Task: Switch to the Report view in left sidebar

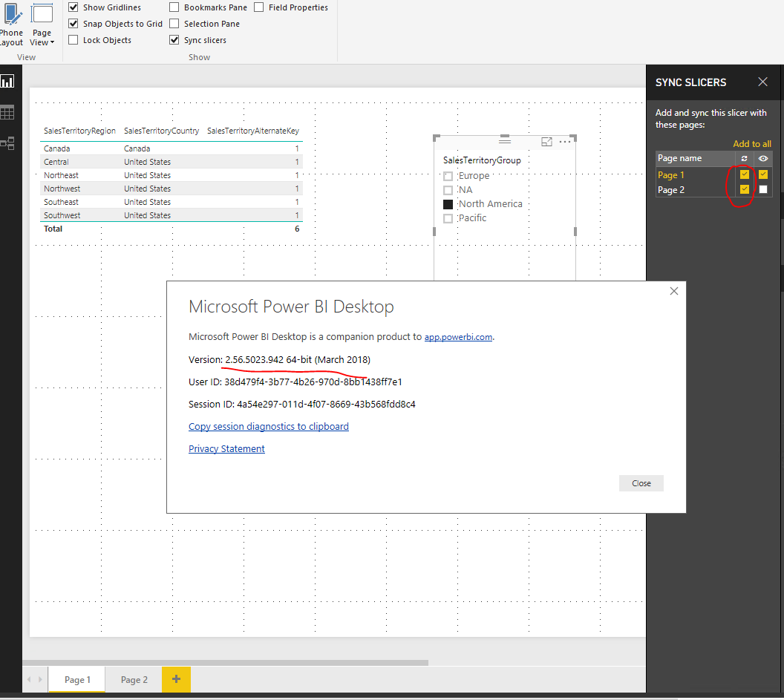Action: [x=7, y=82]
